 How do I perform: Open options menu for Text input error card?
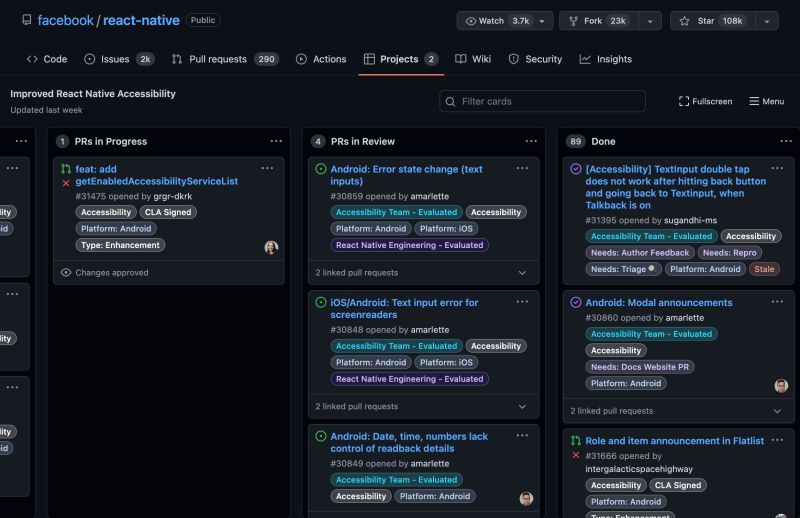click(x=522, y=302)
